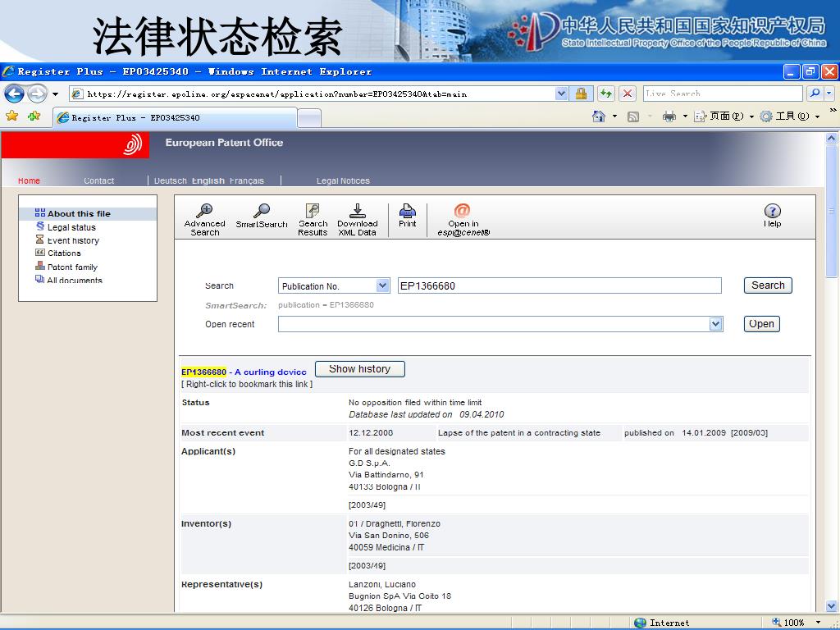This screenshot has width=840, height=630.
Task: Click the publication number input field
Action: tap(559, 285)
